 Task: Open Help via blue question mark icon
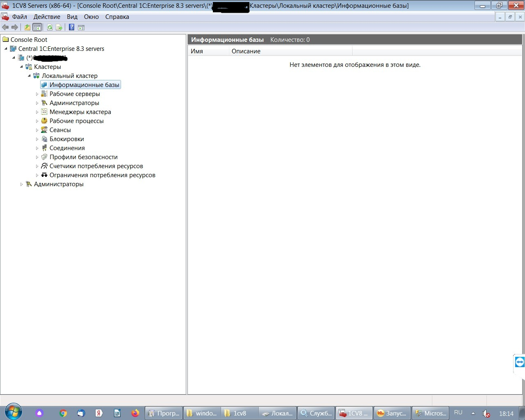(x=71, y=27)
